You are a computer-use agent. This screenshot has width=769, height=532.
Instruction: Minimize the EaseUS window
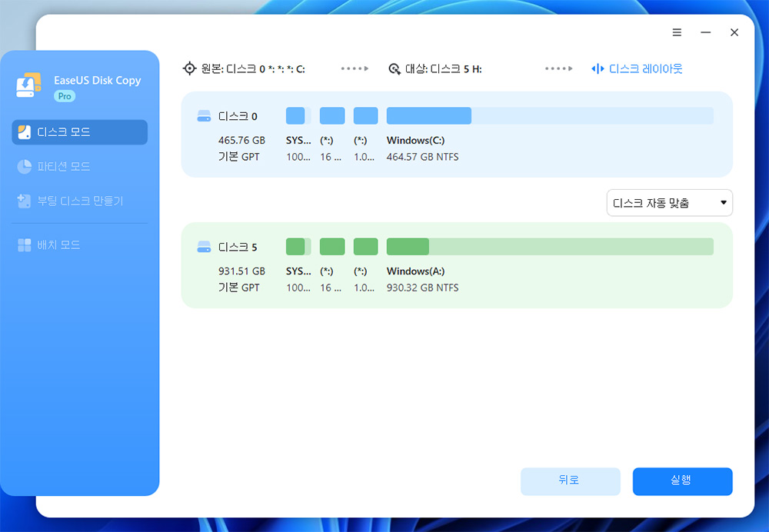point(705,32)
